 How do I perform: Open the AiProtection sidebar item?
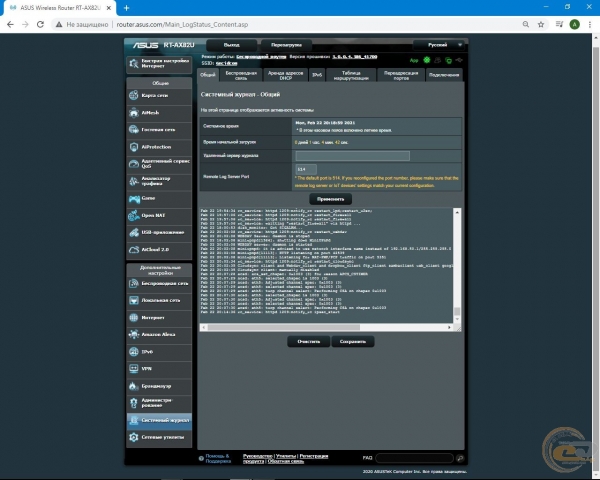[x=159, y=147]
